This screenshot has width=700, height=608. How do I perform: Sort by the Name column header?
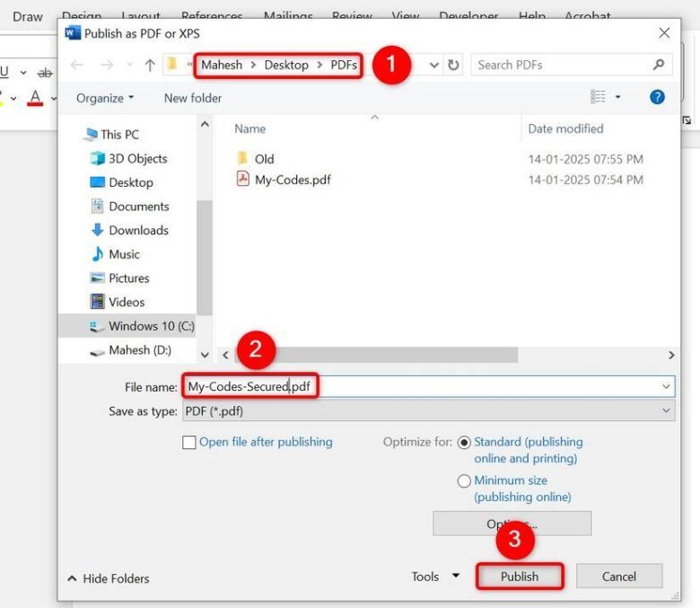click(x=250, y=128)
